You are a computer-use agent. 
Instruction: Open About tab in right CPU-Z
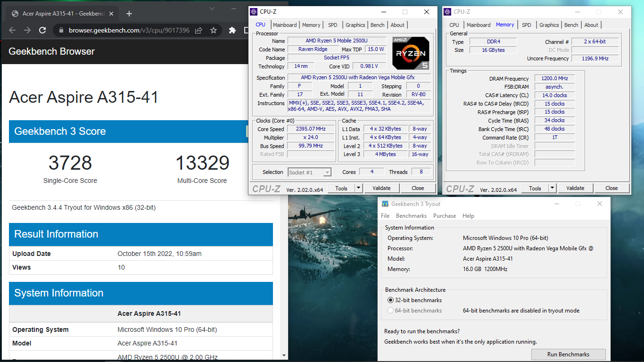(x=591, y=25)
